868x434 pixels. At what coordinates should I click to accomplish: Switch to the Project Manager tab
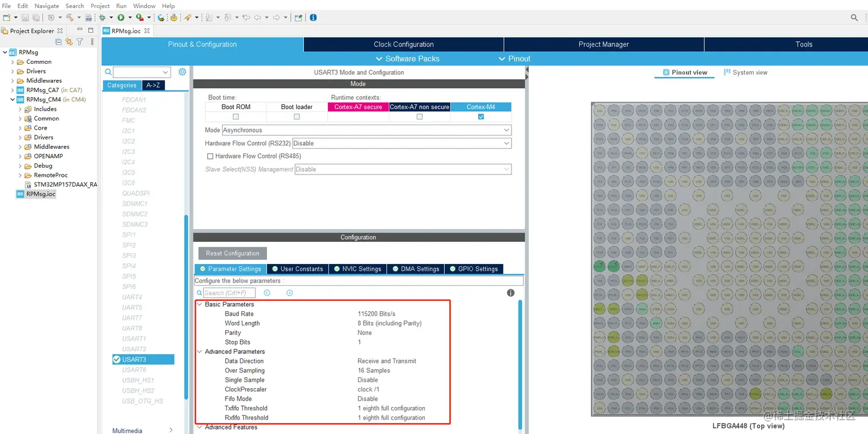[x=604, y=44]
